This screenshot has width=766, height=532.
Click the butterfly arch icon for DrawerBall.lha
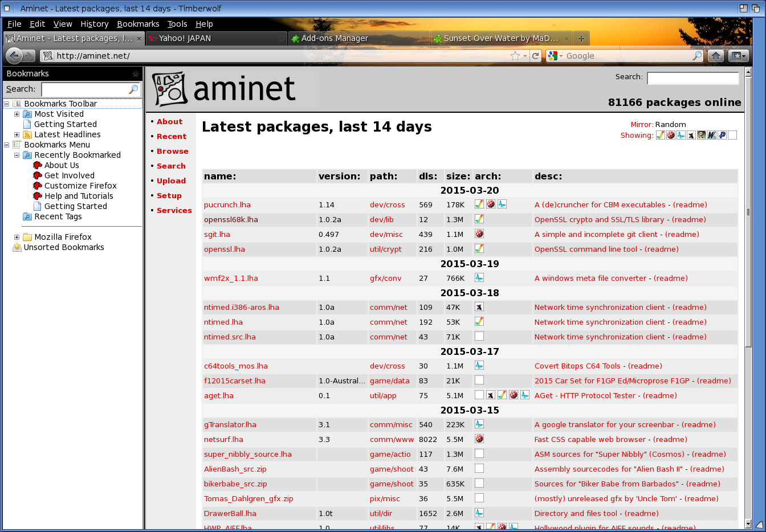(x=479, y=513)
